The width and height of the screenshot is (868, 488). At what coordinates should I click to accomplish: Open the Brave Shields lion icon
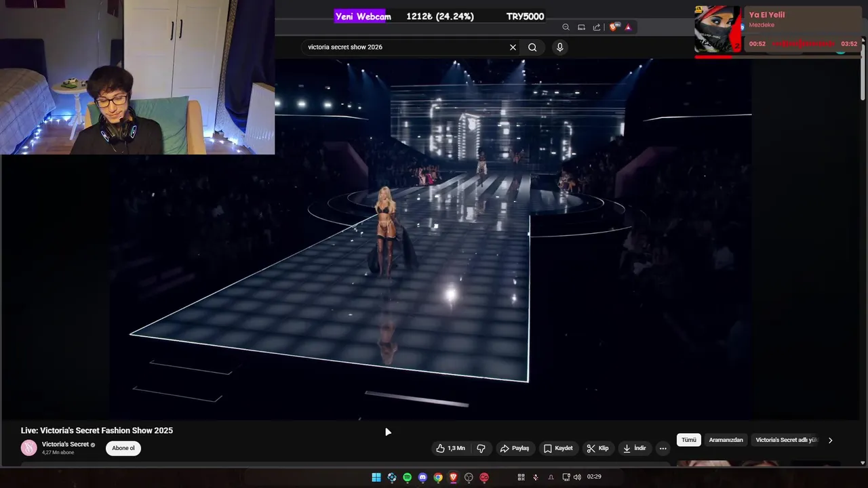click(x=614, y=27)
